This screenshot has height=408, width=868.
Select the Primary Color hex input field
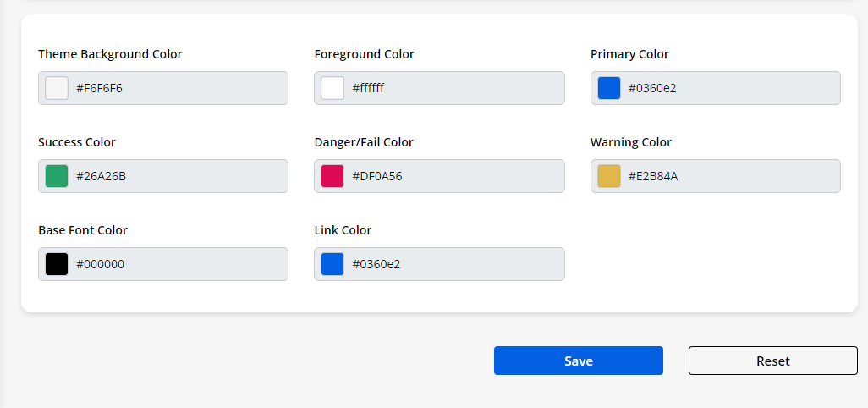click(729, 88)
